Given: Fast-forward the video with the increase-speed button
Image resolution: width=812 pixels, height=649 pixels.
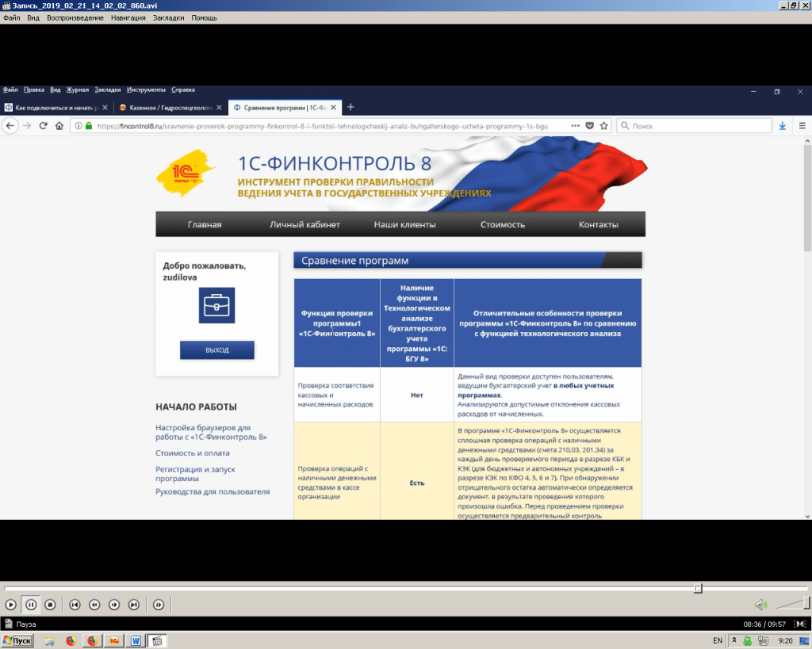Looking at the screenshot, I should [114, 605].
